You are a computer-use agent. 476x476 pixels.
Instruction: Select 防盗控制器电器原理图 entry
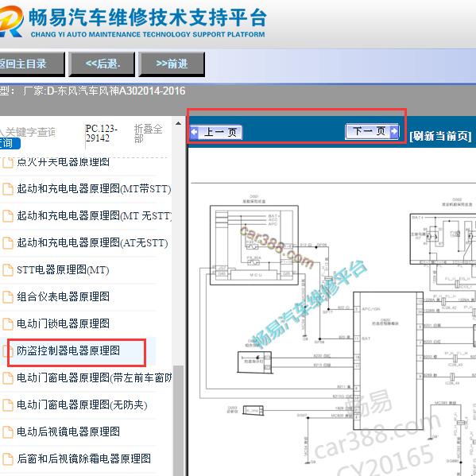click(68, 351)
